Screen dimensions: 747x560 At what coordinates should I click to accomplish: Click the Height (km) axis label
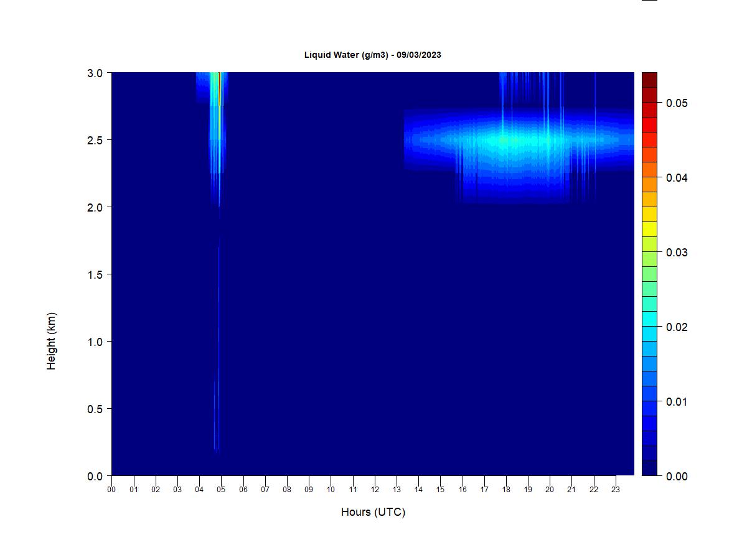pyautogui.click(x=51, y=341)
